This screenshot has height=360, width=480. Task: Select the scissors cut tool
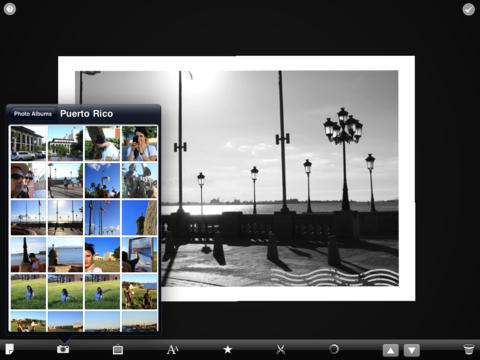[x=281, y=349]
